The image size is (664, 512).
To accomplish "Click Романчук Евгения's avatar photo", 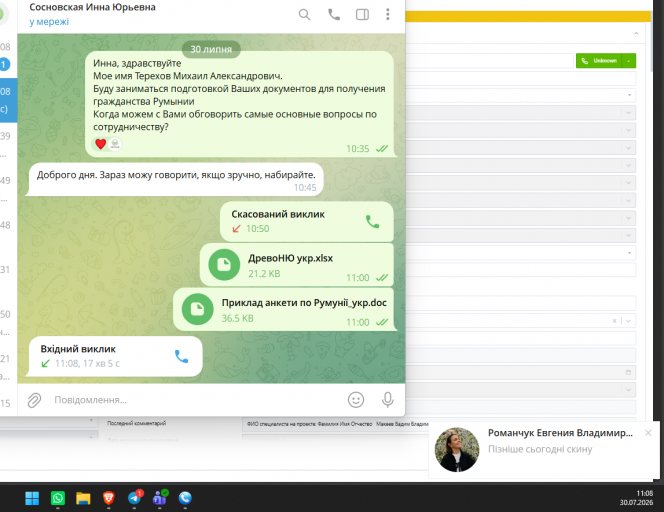I will [x=457, y=449].
